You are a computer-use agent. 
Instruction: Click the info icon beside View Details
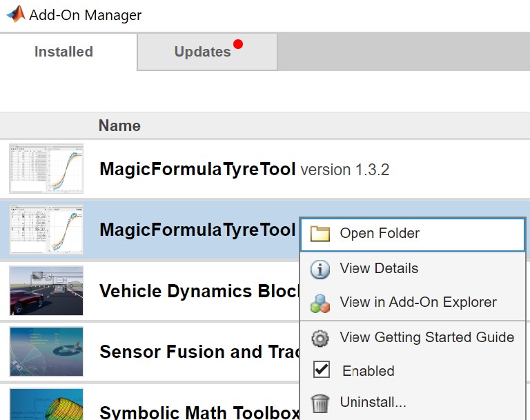click(x=320, y=269)
